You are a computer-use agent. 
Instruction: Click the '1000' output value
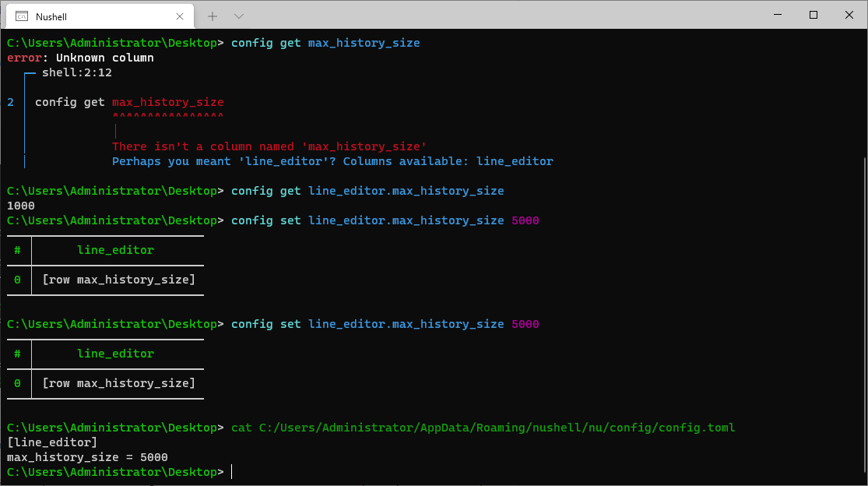[x=21, y=206]
